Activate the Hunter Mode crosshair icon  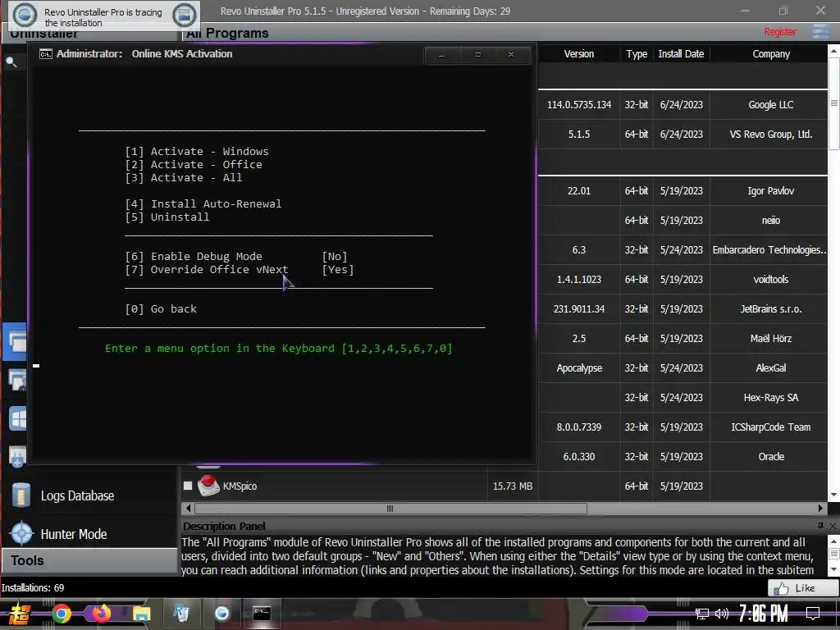(x=22, y=533)
